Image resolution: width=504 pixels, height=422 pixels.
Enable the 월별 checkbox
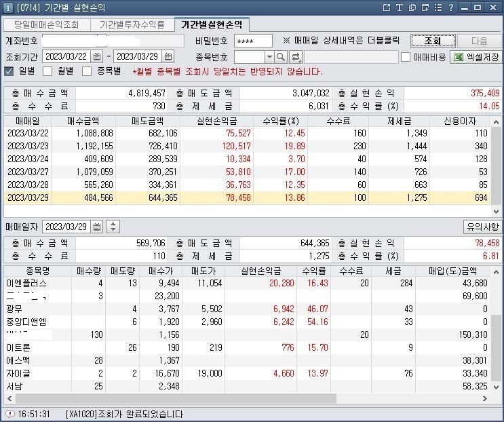point(47,71)
